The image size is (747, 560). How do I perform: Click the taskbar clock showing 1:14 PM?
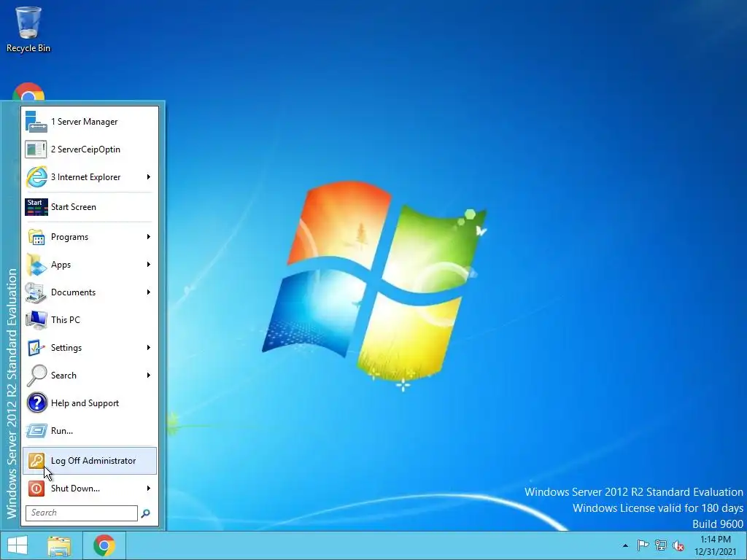tap(715, 539)
